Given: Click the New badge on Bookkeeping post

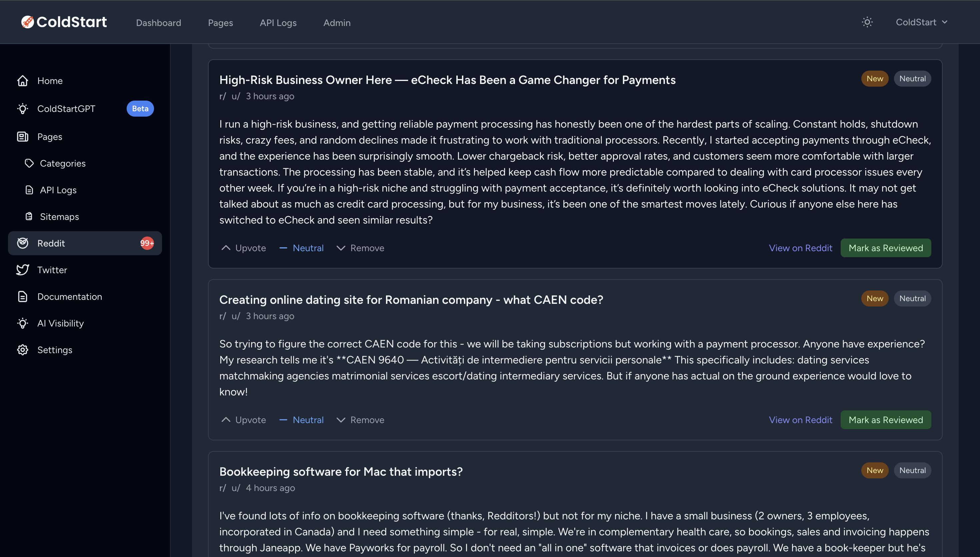Looking at the screenshot, I should click(x=874, y=470).
